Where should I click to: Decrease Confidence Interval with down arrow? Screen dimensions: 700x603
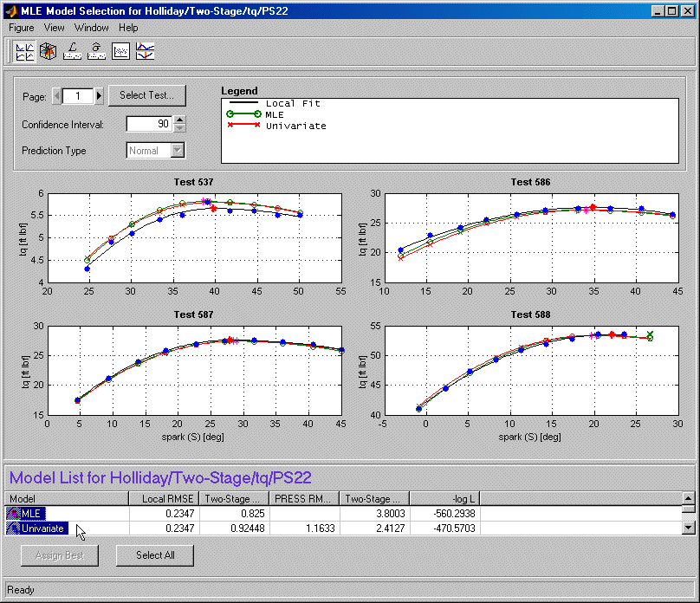179,128
